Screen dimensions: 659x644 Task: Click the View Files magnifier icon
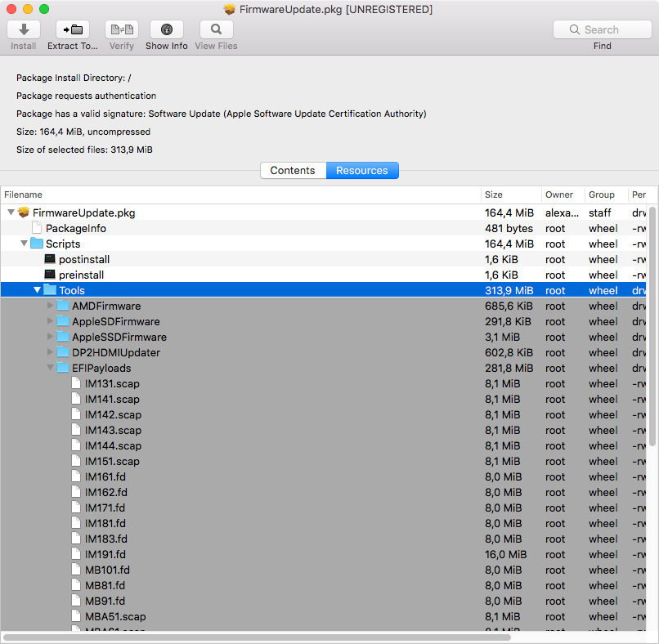(216, 29)
